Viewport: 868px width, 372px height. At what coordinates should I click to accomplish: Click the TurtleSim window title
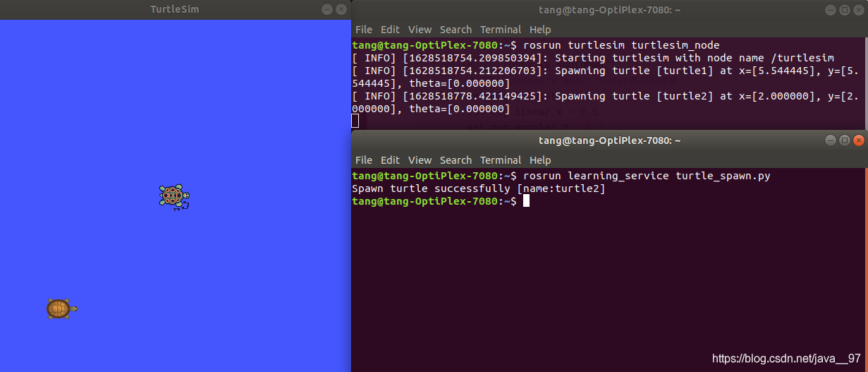tap(175, 9)
